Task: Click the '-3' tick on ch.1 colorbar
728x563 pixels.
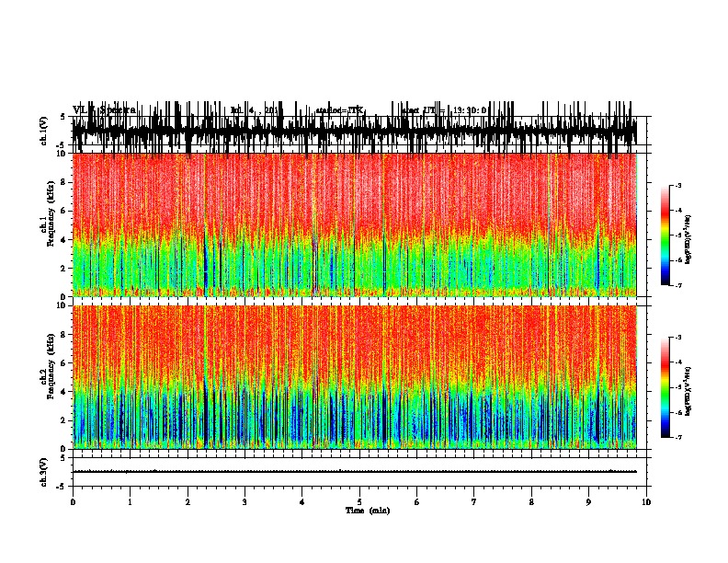Action: pyautogui.click(x=677, y=186)
